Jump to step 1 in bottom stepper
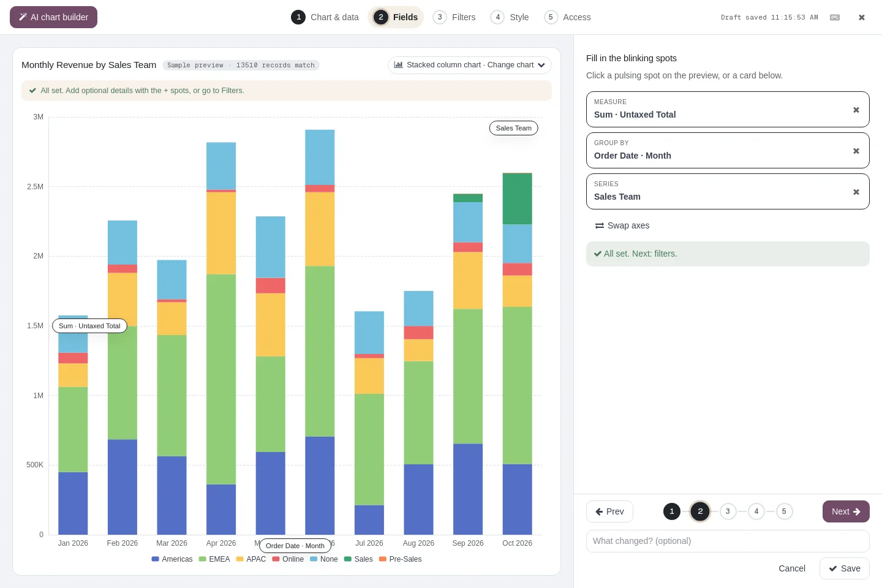 [x=672, y=511]
